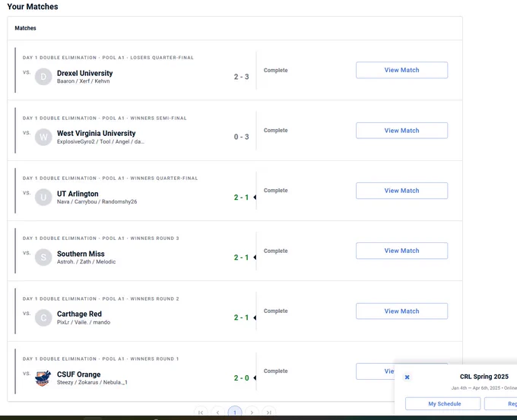View Match against Carthage Red
The width and height of the screenshot is (517, 420).
click(x=401, y=311)
